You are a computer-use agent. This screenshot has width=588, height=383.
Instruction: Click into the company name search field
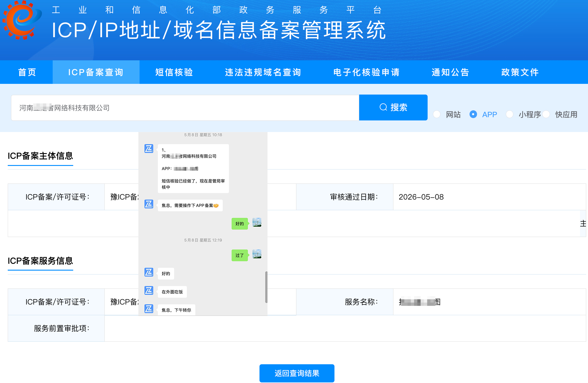(185, 108)
